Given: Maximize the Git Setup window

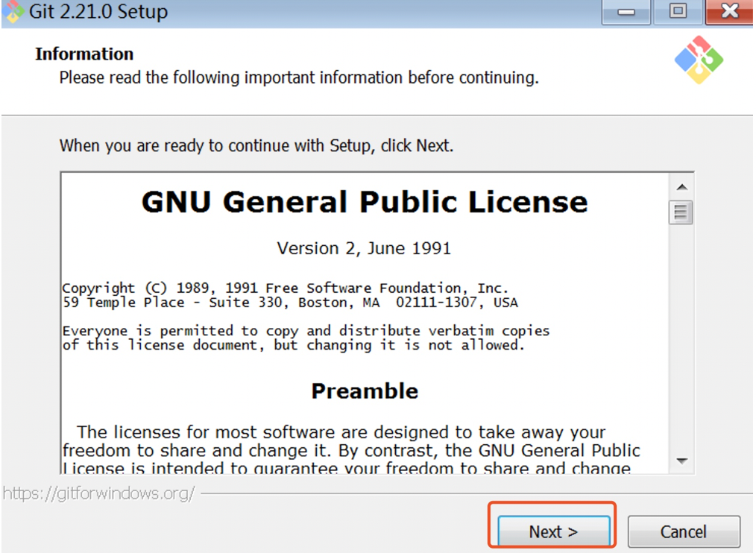Looking at the screenshot, I should tap(678, 12).
